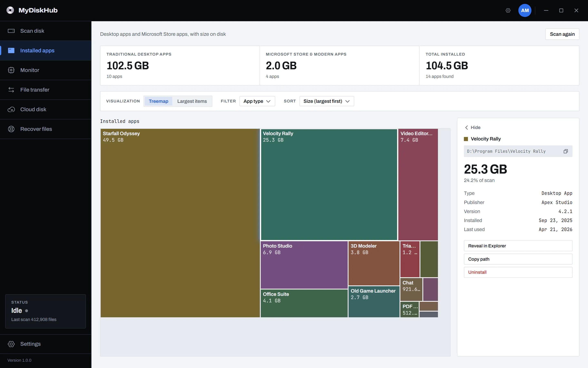
Task: Click the Hide back chevron icon
Action: point(467,128)
